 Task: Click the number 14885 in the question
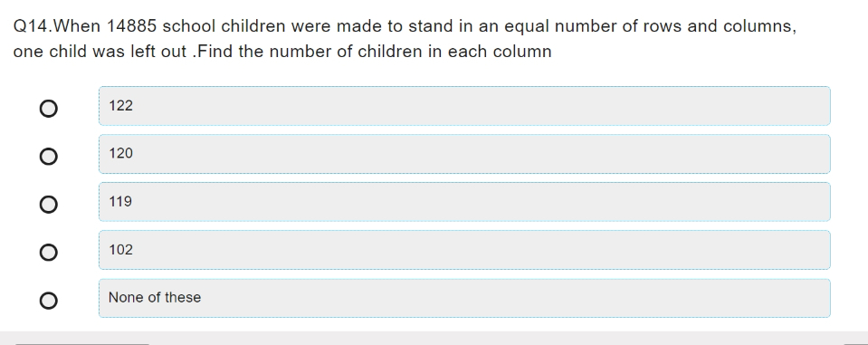pos(131,26)
